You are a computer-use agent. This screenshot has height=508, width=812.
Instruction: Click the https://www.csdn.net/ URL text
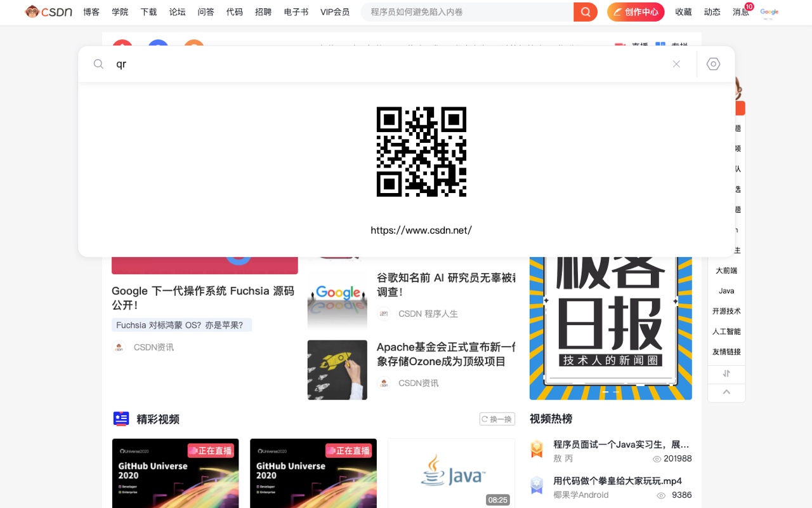[421, 231]
